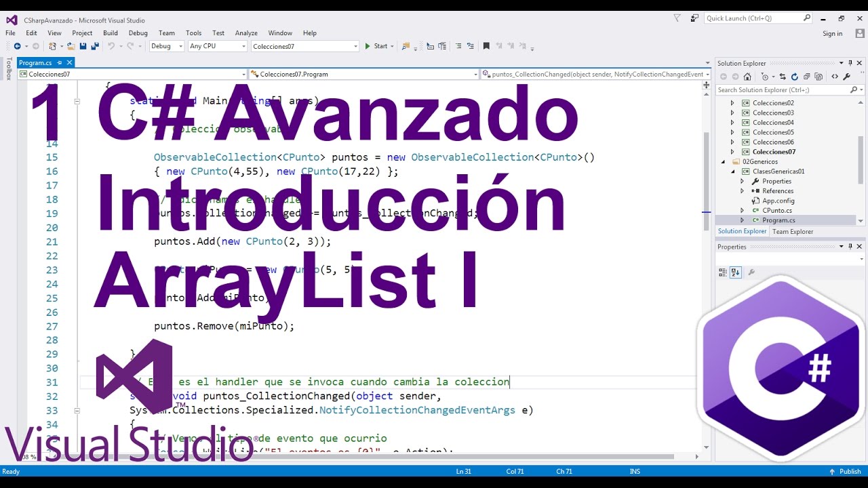Click the Solution Explorer vertical scrollbar
Image resolution: width=868 pixels, height=488 pixels.
tap(861, 161)
